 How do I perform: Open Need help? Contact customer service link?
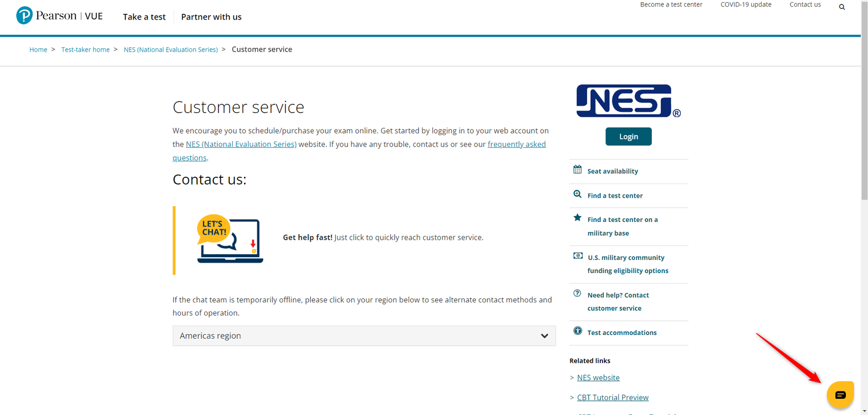point(618,302)
